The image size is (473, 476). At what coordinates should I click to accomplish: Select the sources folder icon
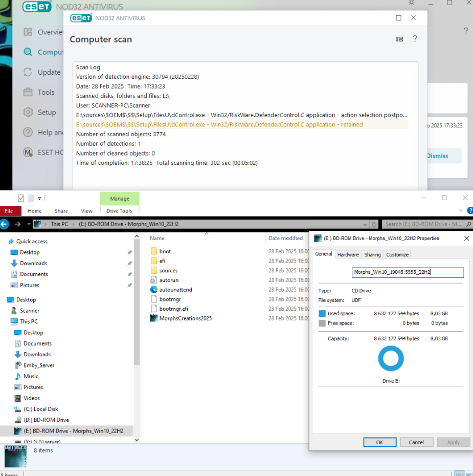point(154,270)
